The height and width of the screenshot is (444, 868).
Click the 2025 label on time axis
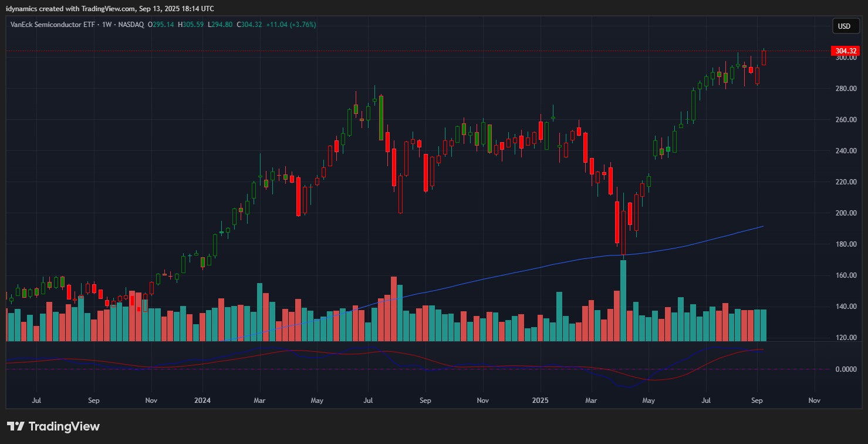pos(540,401)
